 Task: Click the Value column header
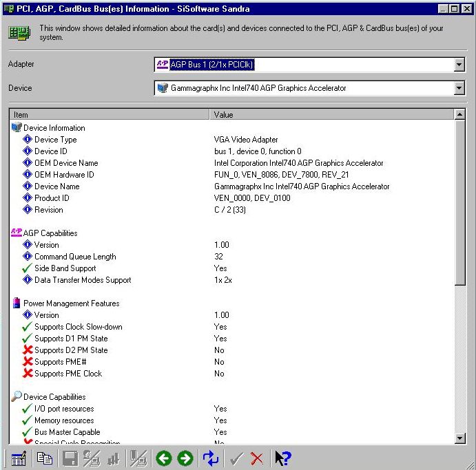pos(332,115)
